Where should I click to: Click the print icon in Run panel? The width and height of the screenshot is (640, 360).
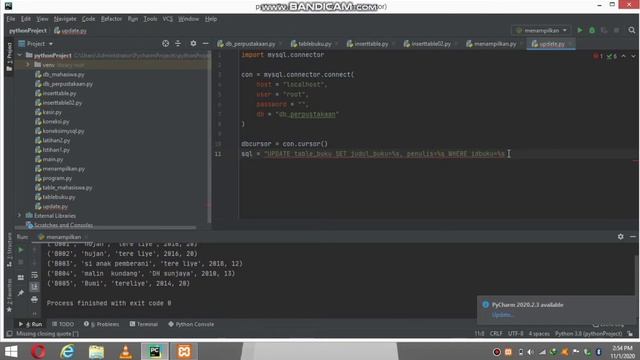click(x=34, y=300)
